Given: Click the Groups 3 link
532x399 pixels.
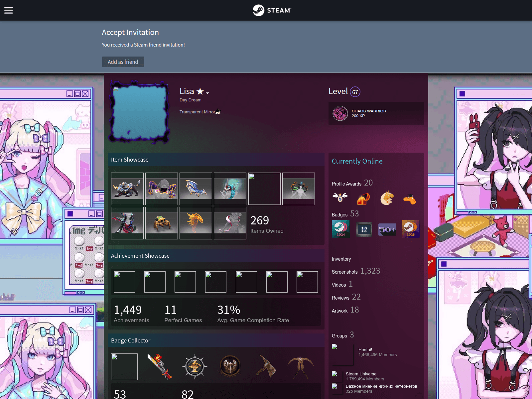Looking at the screenshot, I should tap(343, 335).
